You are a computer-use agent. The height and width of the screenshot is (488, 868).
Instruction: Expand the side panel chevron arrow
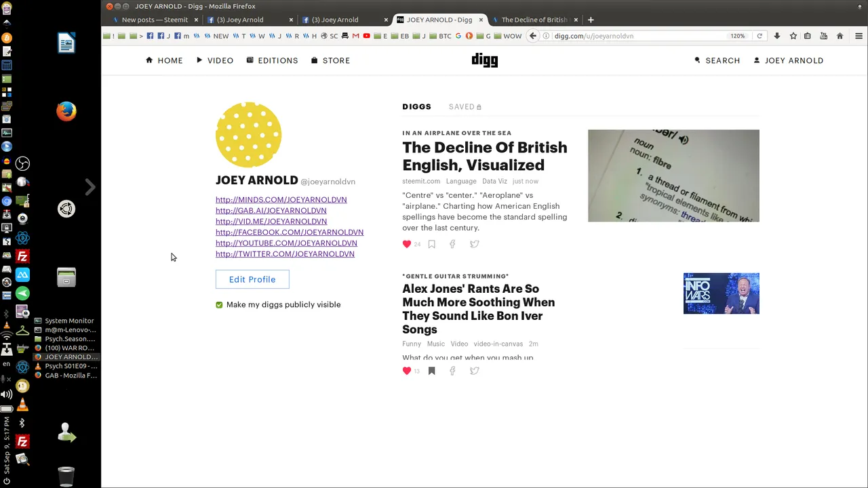(90, 187)
